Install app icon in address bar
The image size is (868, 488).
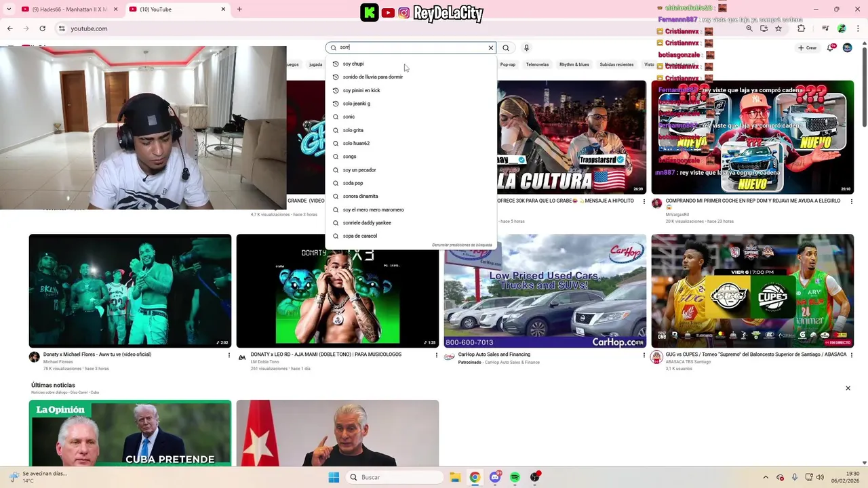click(764, 28)
